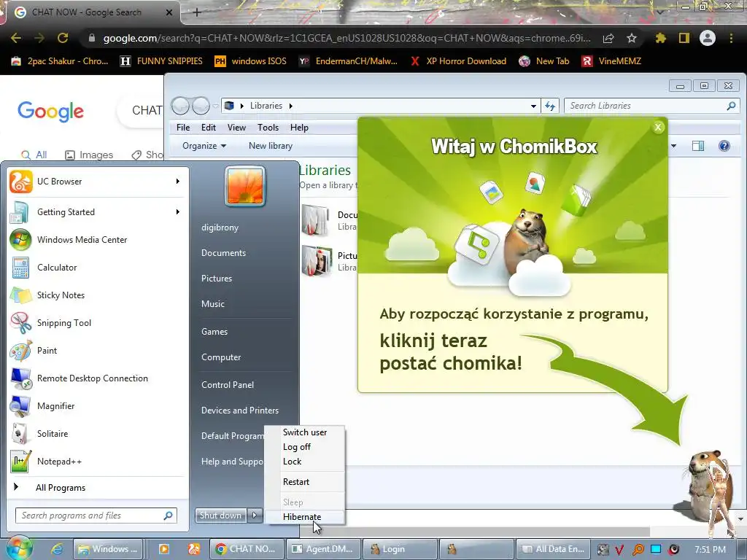Open digibrony personal folder link
This screenshot has width=747, height=560.
(x=220, y=227)
